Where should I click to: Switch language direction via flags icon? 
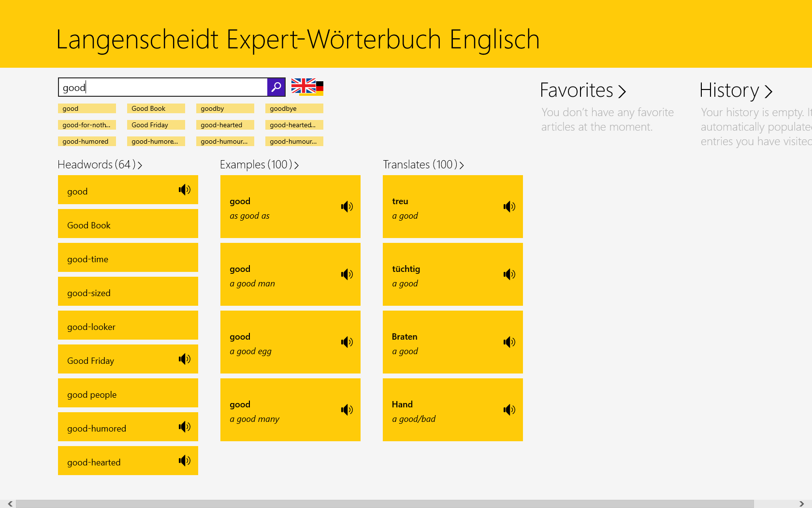click(x=307, y=87)
